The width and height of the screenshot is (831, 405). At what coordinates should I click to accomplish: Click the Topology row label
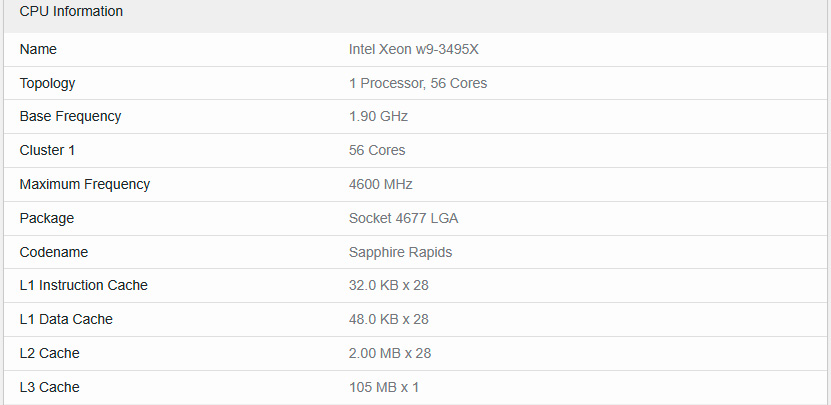(47, 83)
